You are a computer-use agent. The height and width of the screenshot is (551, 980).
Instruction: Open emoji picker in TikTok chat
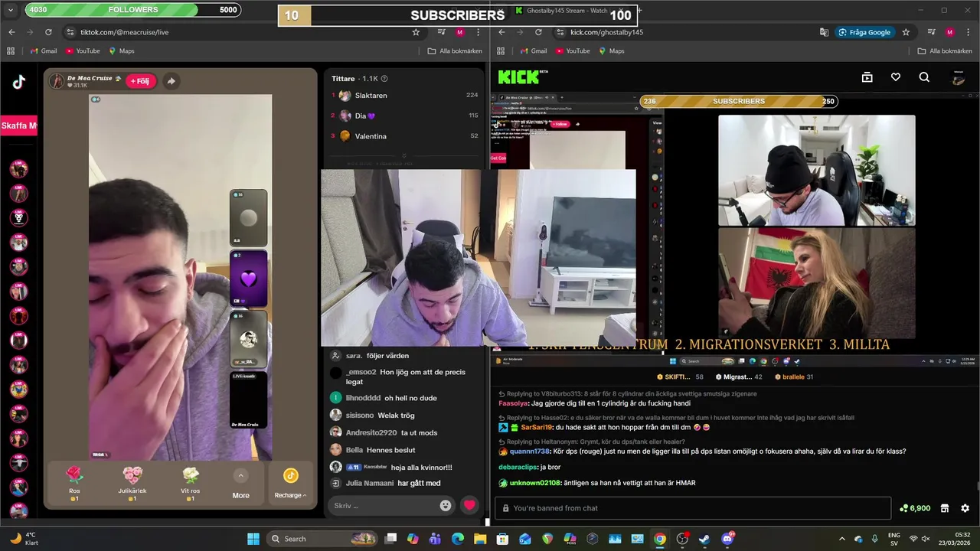pyautogui.click(x=446, y=505)
